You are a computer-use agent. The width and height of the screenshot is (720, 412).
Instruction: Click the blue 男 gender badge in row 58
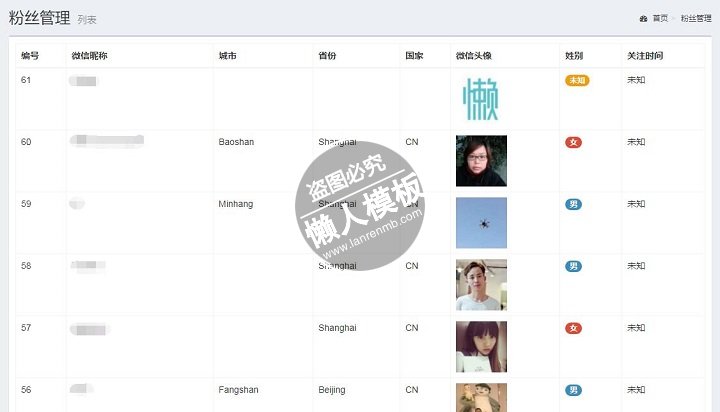[574, 266]
